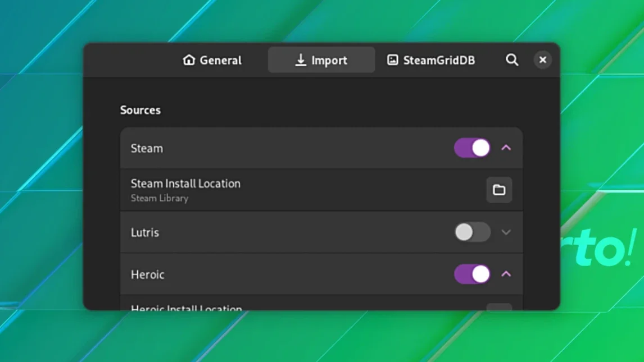This screenshot has height=362, width=644.
Task: Open the SteamGridDB tab
Action: coord(431,60)
